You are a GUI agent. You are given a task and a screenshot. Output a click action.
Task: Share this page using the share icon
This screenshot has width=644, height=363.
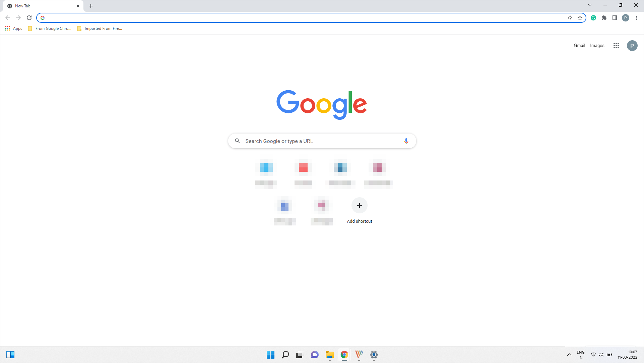(x=569, y=18)
